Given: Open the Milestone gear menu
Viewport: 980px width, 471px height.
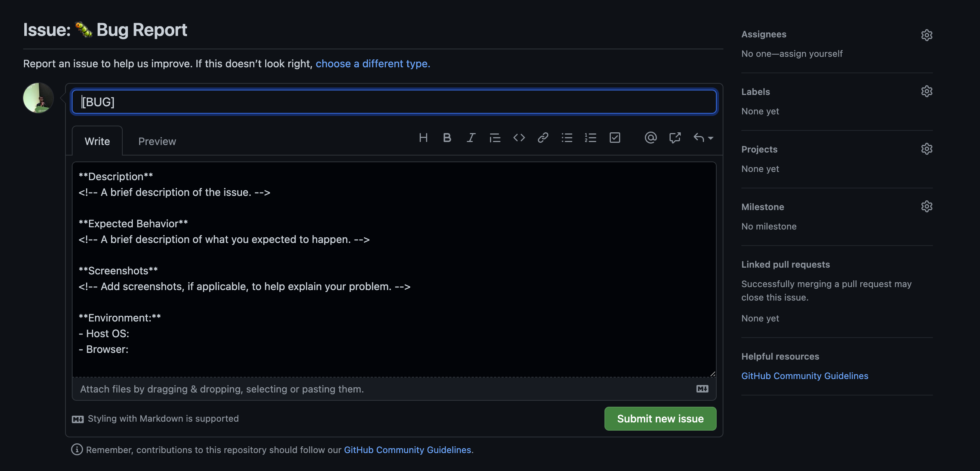Looking at the screenshot, I should (927, 206).
